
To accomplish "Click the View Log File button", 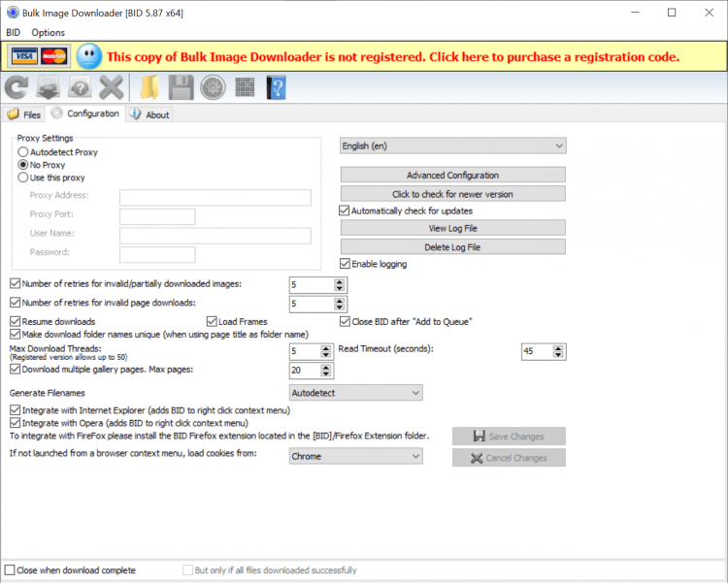I will (452, 228).
